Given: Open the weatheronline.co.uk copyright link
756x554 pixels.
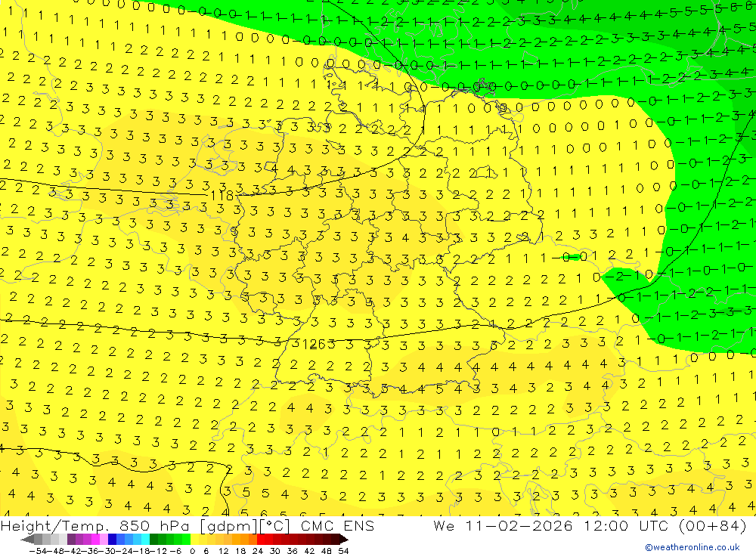Looking at the screenshot, I should (x=692, y=546).
